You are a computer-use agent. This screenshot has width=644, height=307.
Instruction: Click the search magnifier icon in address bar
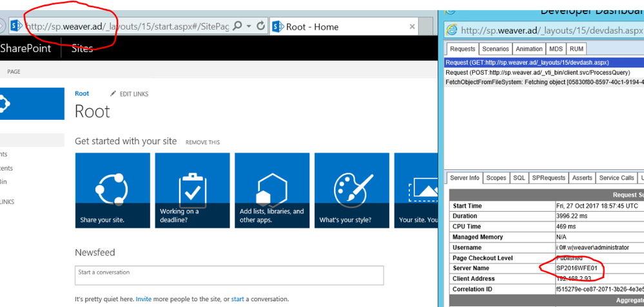point(237,26)
